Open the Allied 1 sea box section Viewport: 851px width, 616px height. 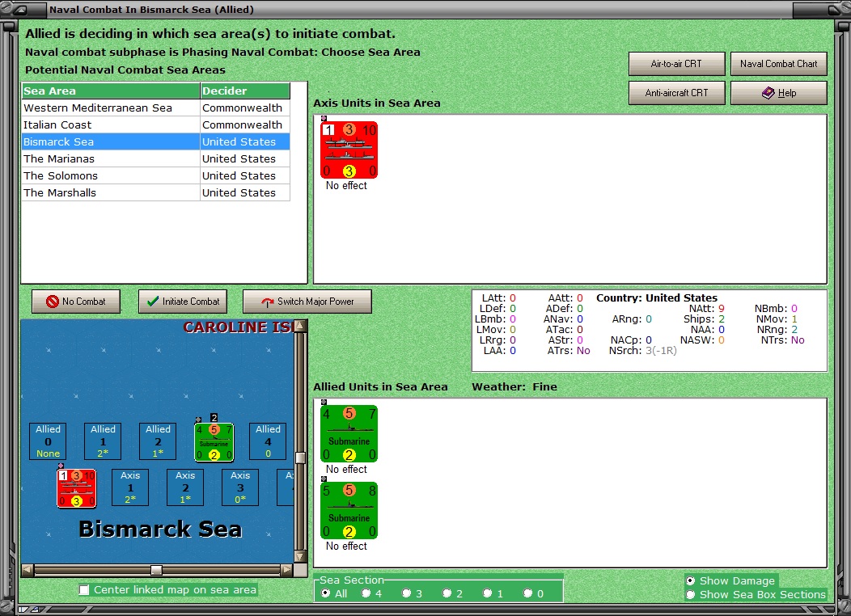point(103,441)
